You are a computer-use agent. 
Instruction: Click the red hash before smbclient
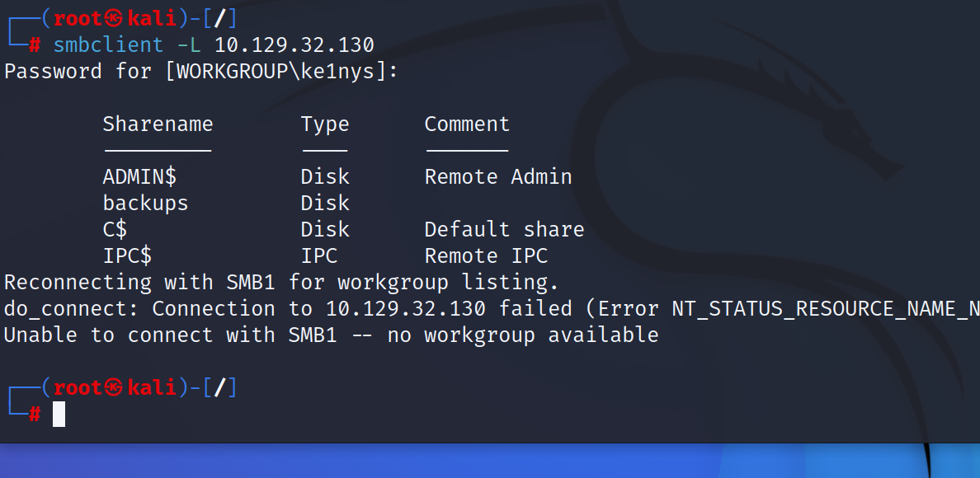click(x=35, y=45)
